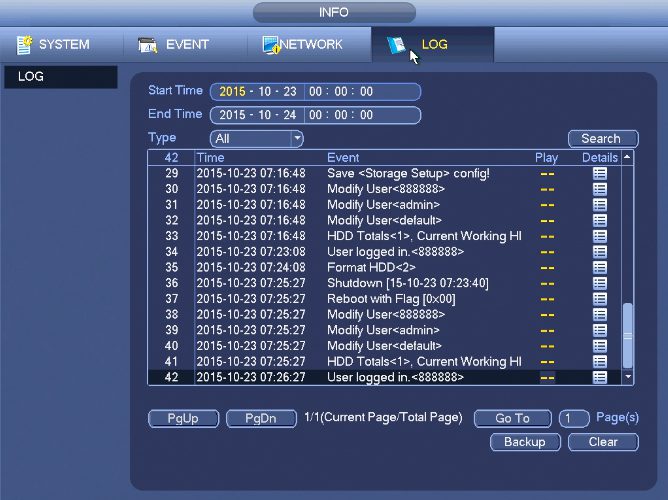Open details for Format HDD<2> entry
668x500 pixels.
pyautogui.click(x=600, y=267)
